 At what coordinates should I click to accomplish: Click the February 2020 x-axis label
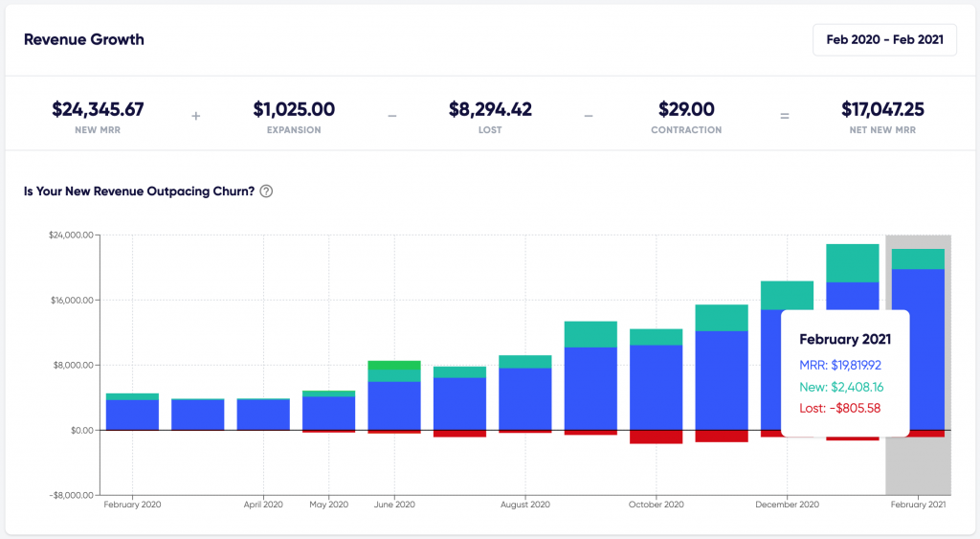(132, 505)
